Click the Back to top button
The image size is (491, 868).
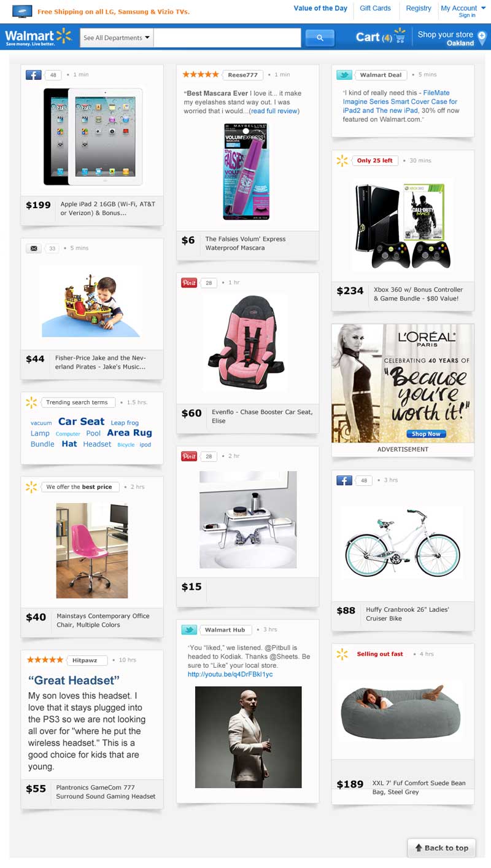441,848
